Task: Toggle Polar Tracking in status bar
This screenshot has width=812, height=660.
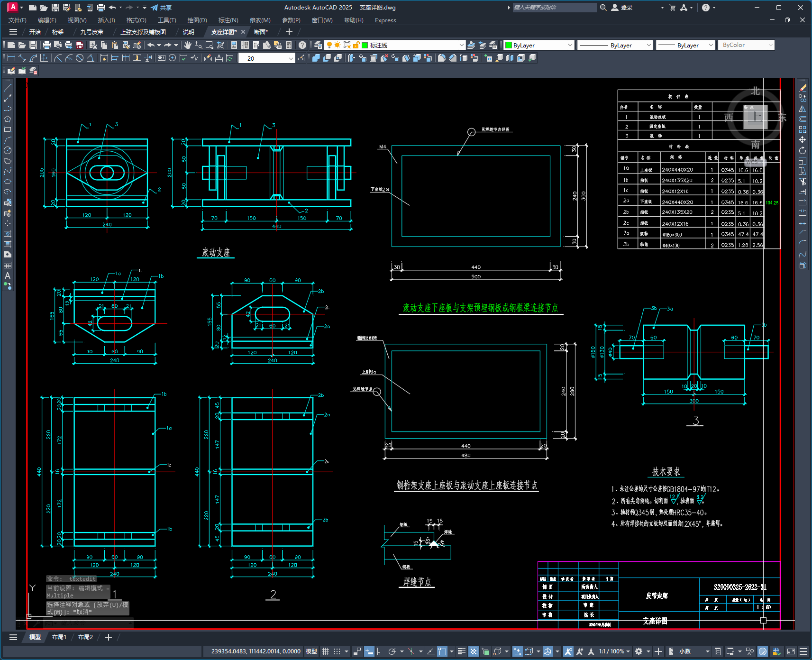Action: coord(392,651)
